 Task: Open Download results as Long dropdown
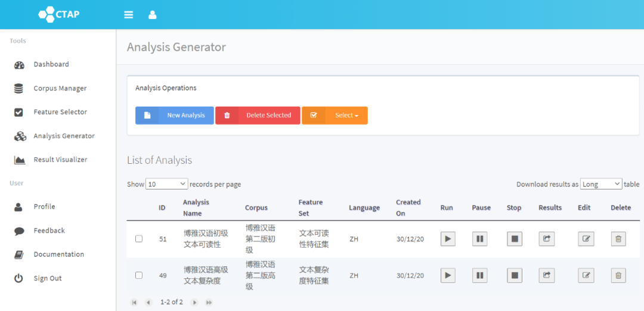601,184
